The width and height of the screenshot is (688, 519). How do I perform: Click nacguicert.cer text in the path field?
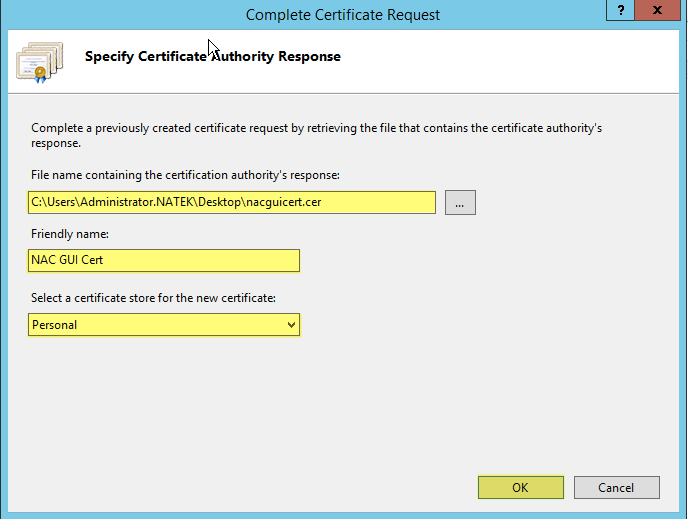283,202
